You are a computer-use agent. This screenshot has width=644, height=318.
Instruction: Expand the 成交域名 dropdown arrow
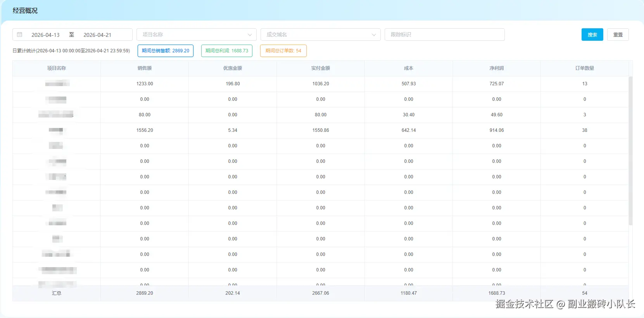(x=373, y=35)
